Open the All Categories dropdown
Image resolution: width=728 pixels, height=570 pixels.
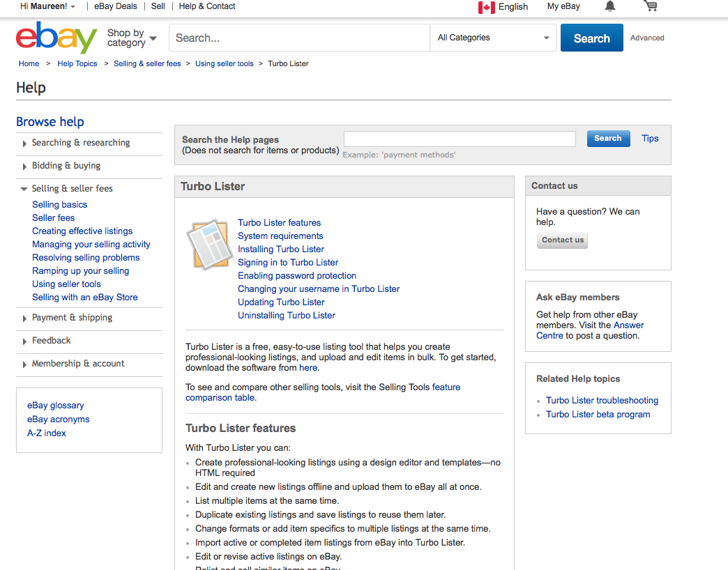coord(494,38)
